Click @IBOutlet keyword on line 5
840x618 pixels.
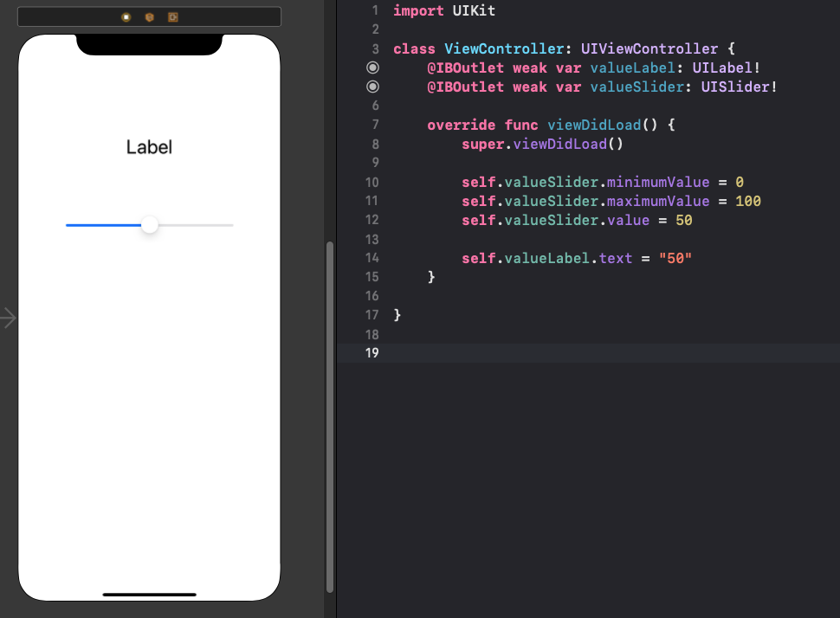pos(466,87)
